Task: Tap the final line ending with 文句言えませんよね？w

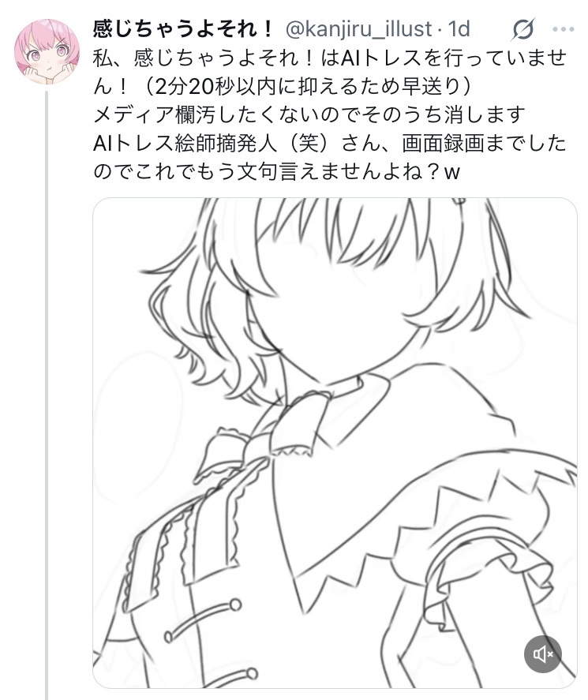Action: [x=276, y=172]
